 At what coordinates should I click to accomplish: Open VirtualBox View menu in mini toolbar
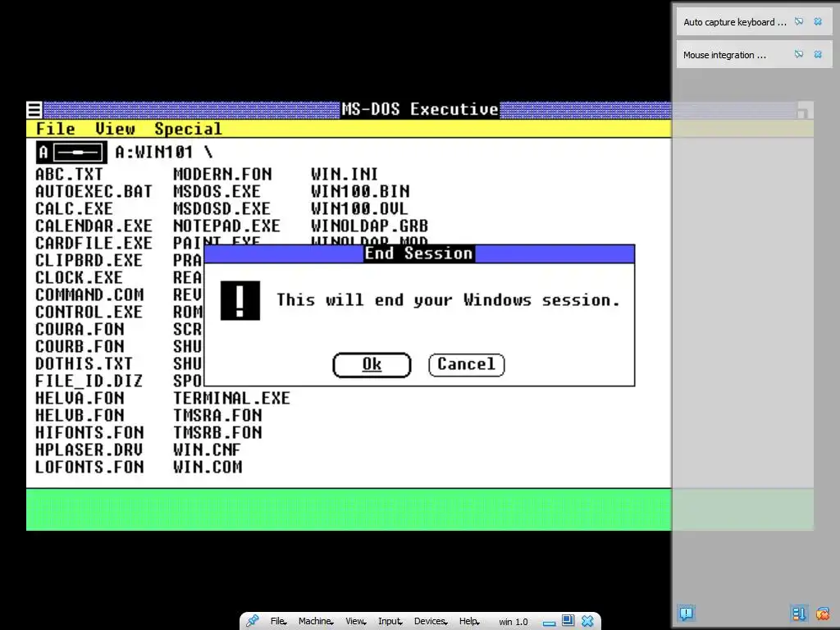[x=355, y=621]
